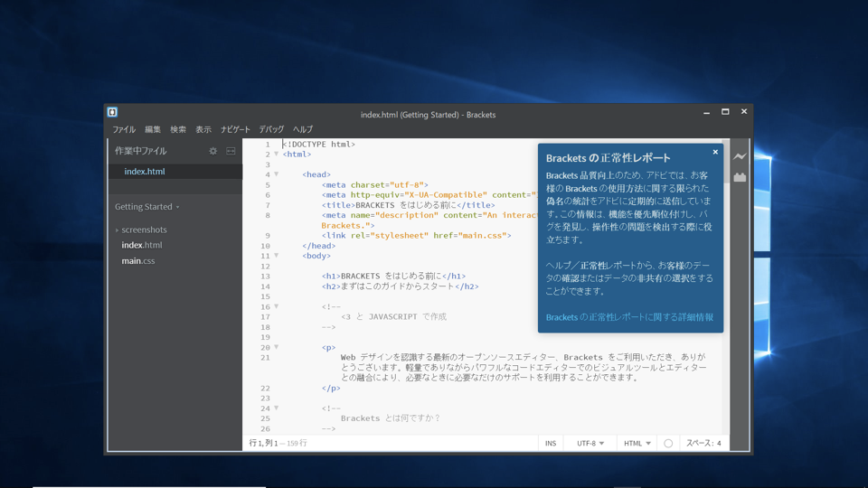Open index.html in the project tree

click(x=142, y=245)
